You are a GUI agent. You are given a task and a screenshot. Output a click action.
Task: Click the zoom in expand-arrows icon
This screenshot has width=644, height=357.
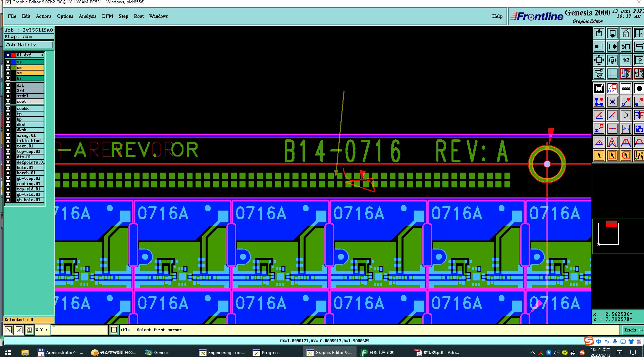(599, 60)
